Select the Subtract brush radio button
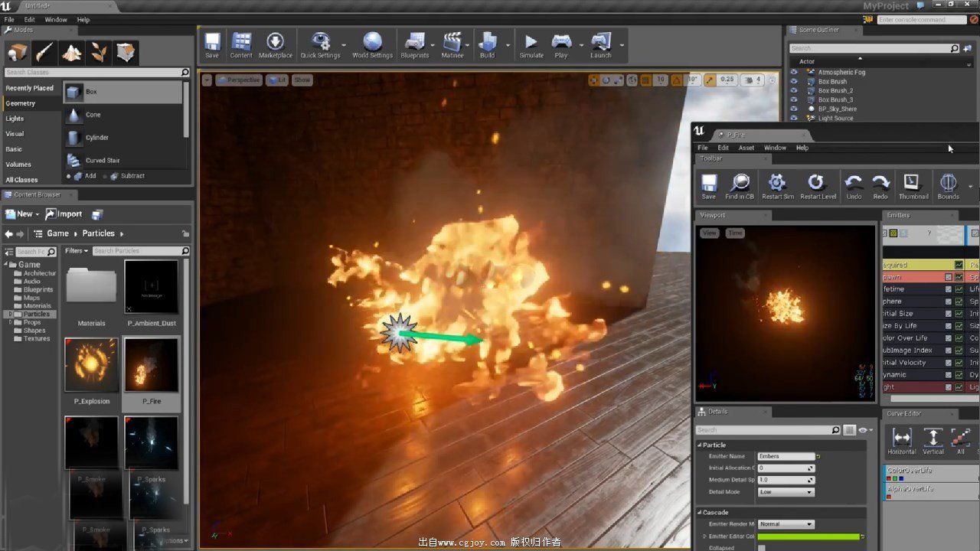Image resolution: width=980 pixels, height=551 pixels. 104,176
